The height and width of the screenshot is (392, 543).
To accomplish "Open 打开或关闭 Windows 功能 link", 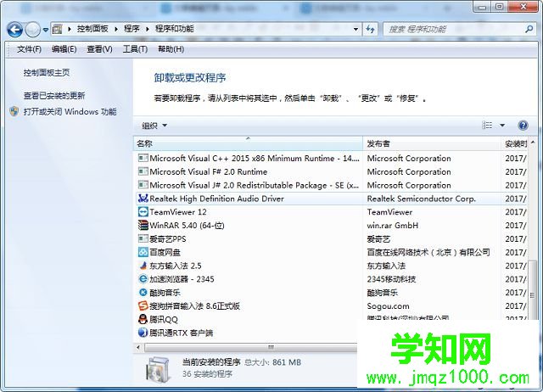I will click(70, 112).
